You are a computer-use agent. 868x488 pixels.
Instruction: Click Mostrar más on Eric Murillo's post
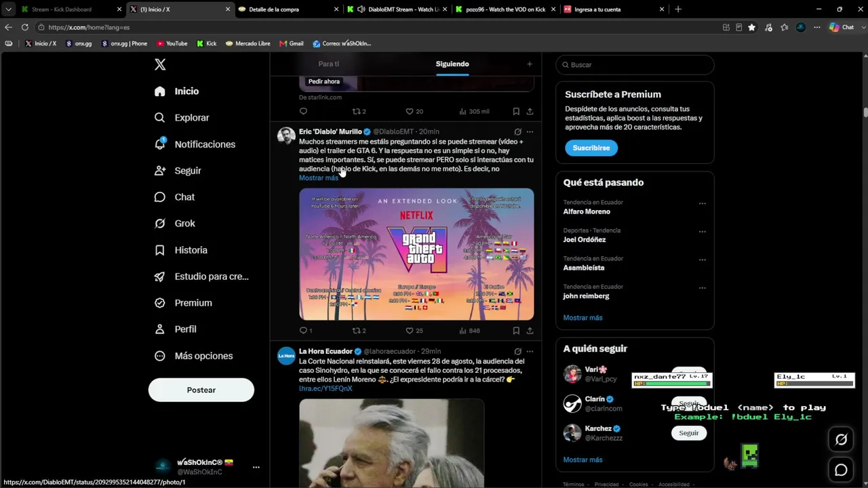tap(318, 178)
